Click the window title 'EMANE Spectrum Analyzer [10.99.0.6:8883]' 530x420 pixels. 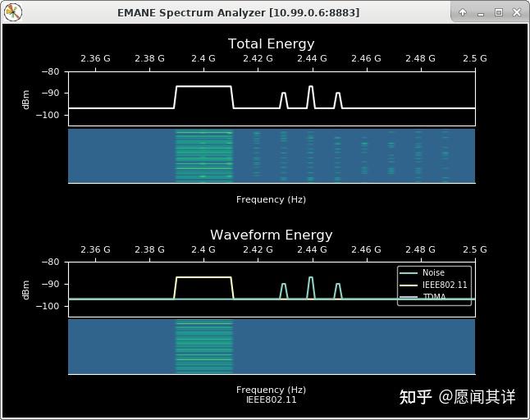coord(238,13)
